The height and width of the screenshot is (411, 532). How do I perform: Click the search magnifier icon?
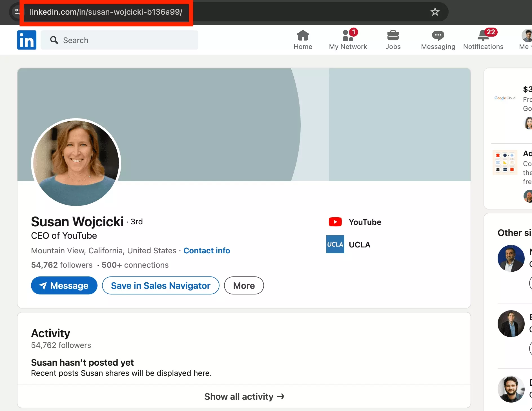pyautogui.click(x=54, y=40)
